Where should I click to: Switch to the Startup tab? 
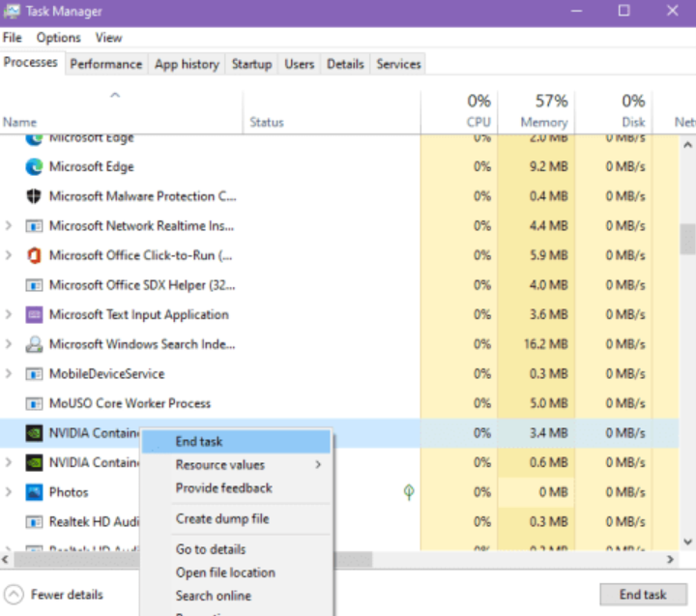click(x=251, y=64)
